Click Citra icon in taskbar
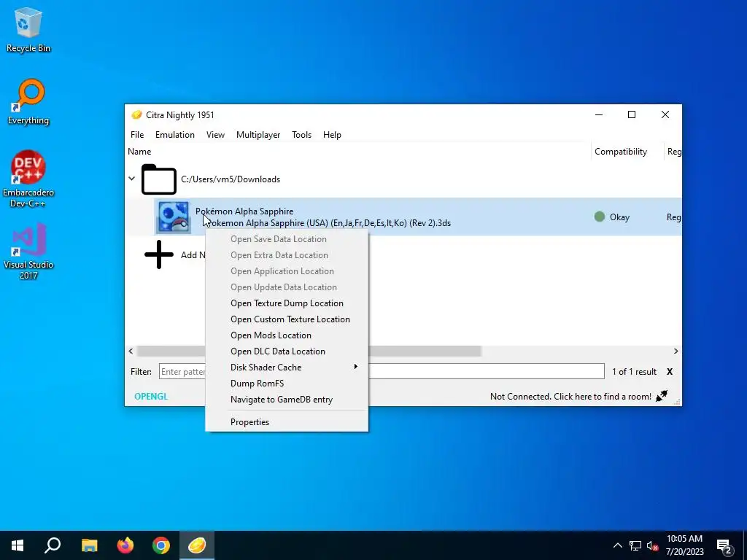Screen dimensions: 747x560 pos(197,545)
